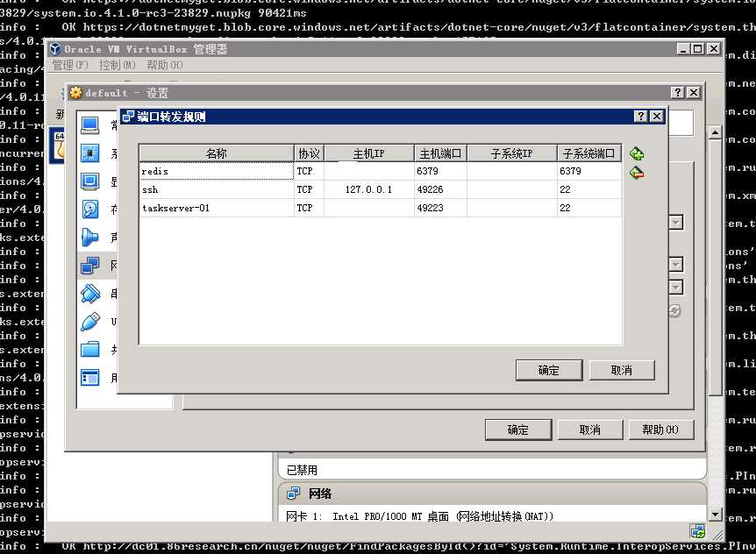Click 取消 in default settings dialog
Viewport: 756px width, 554px height.
click(x=590, y=430)
